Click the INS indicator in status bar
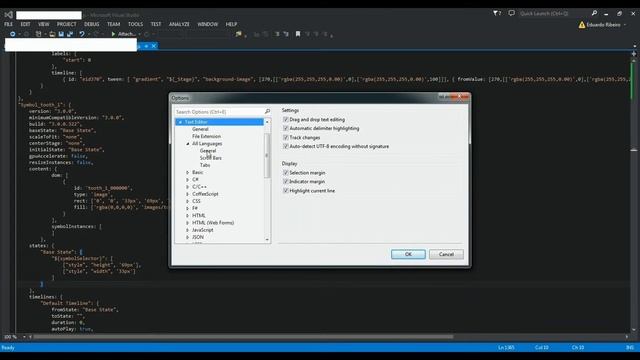This screenshot has width=640, height=360. 630,348
